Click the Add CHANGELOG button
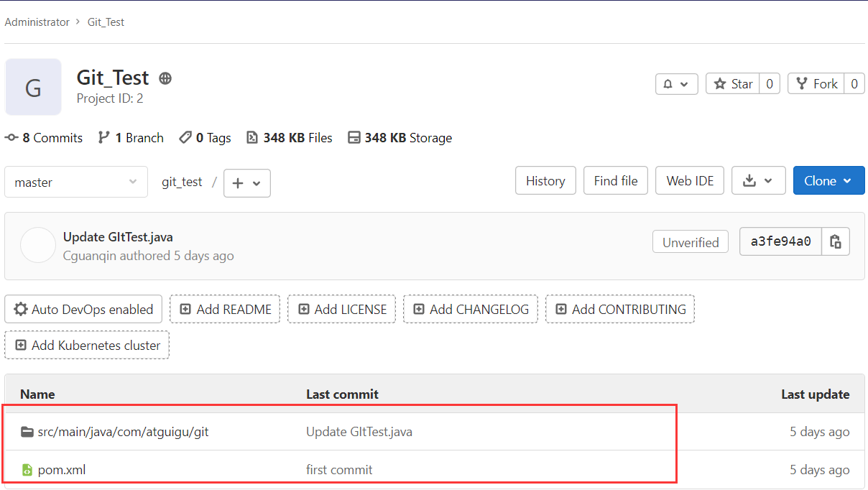This screenshot has width=868, height=490. (x=471, y=310)
